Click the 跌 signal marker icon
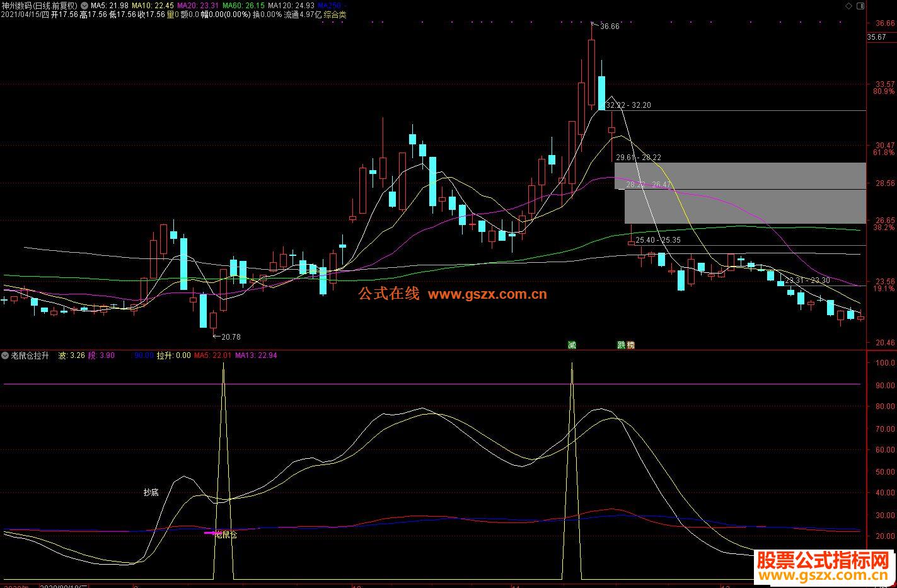The height and width of the screenshot is (588, 897). 622,345
